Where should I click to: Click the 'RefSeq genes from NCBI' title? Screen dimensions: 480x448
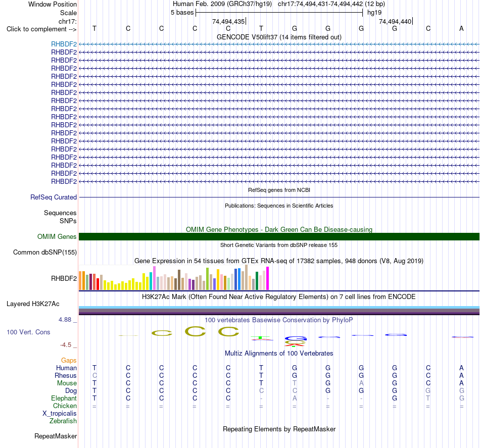(279, 190)
